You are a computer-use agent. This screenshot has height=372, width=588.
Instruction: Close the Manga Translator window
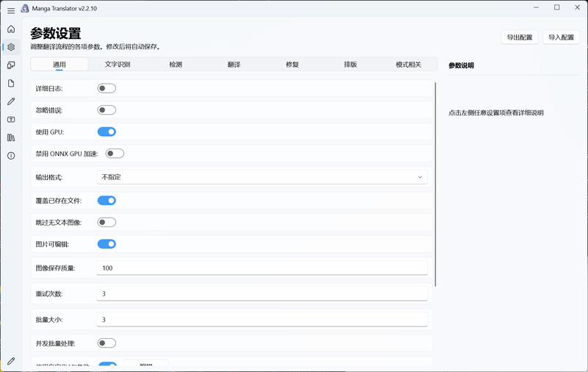coord(578,7)
